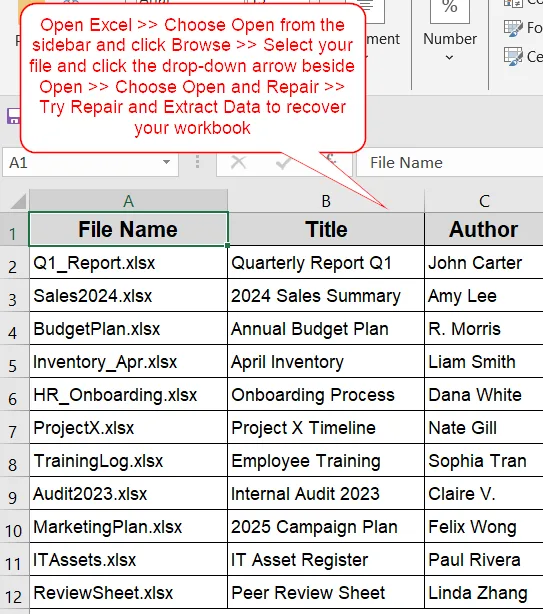This screenshot has width=543, height=614.
Task: Select cell Inventory_Apr.xlsx
Action: point(128,361)
